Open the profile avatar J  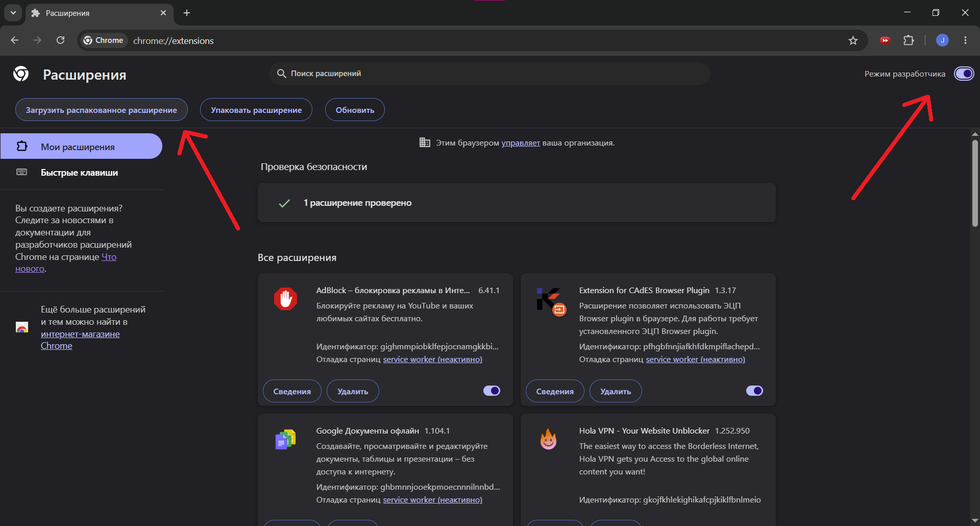coord(942,40)
